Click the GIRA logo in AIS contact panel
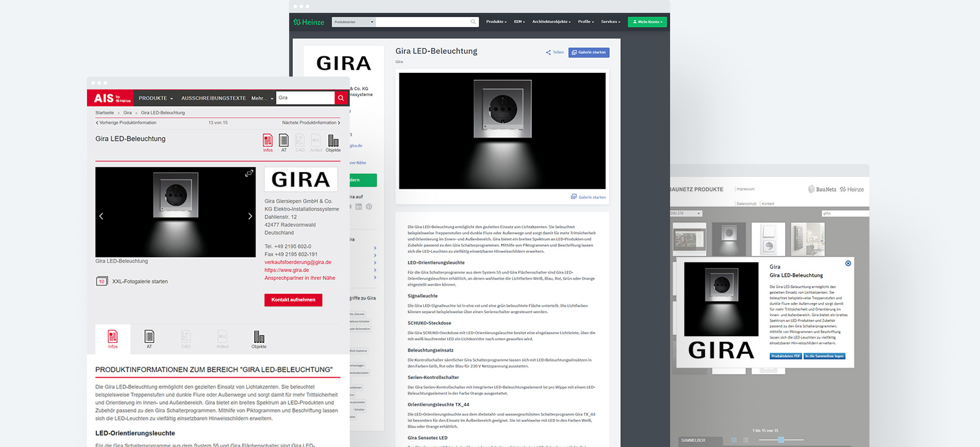Image resolution: width=980 pixels, height=447 pixels. pyautogui.click(x=301, y=179)
